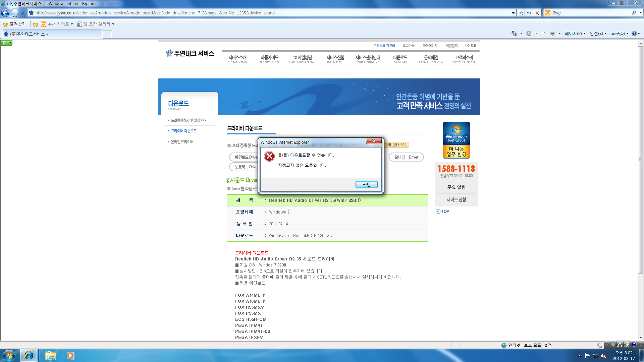Click Internet Explorer taskbar icon
The height and width of the screenshot is (362, 644).
click(29, 355)
